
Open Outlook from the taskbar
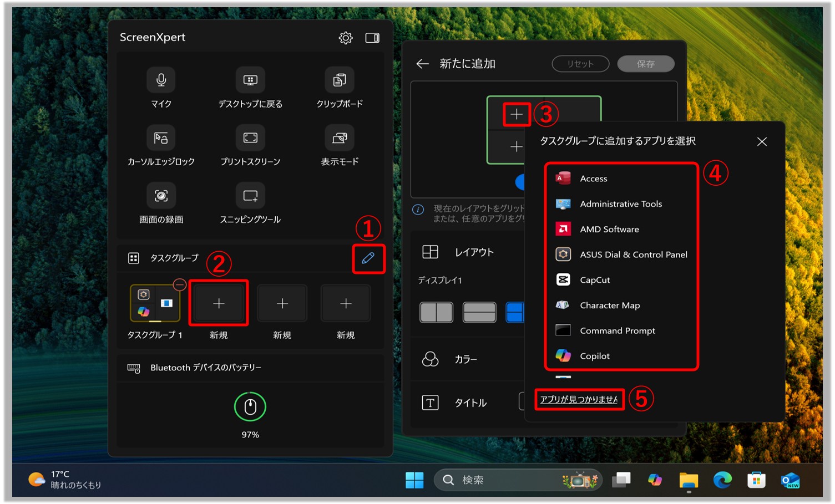790,480
